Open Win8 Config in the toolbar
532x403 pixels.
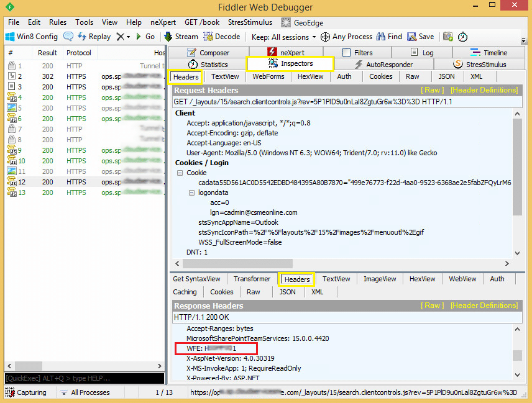click(30, 36)
